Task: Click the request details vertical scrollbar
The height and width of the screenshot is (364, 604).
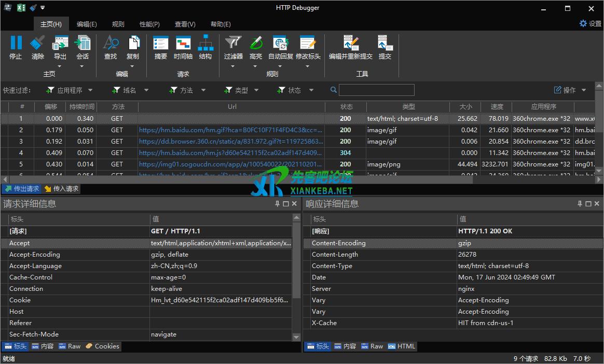Action: (297, 259)
